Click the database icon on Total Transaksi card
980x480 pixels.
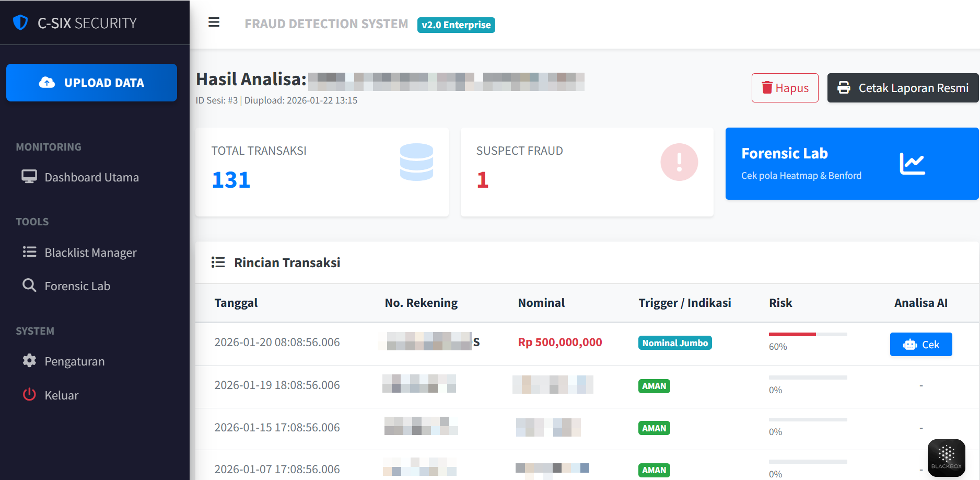[416, 162]
